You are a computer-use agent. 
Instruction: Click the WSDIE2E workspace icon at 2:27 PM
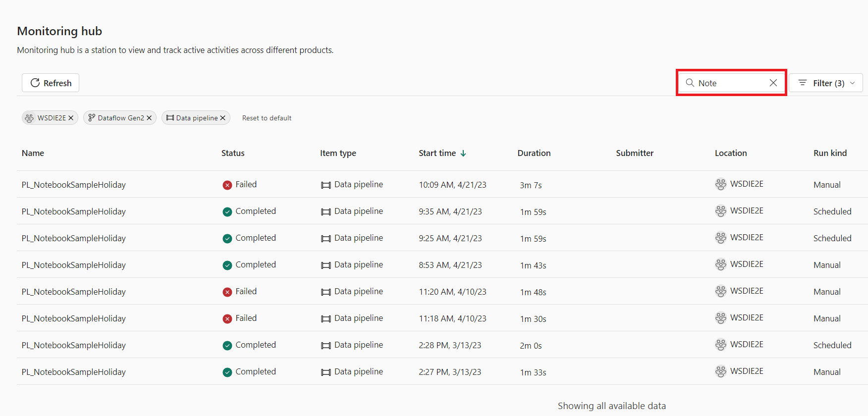coord(721,371)
